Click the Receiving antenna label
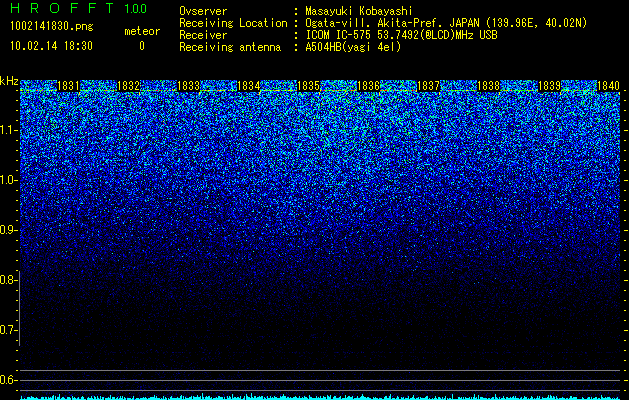Image resolution: width=629 pixels, height=400 pixels. [230, 47]
